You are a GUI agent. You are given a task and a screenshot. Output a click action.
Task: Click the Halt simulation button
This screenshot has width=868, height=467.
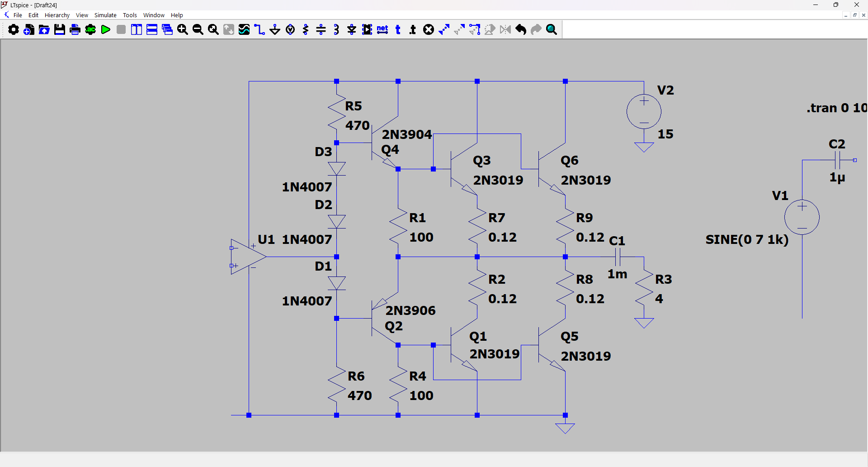(121, 30)
